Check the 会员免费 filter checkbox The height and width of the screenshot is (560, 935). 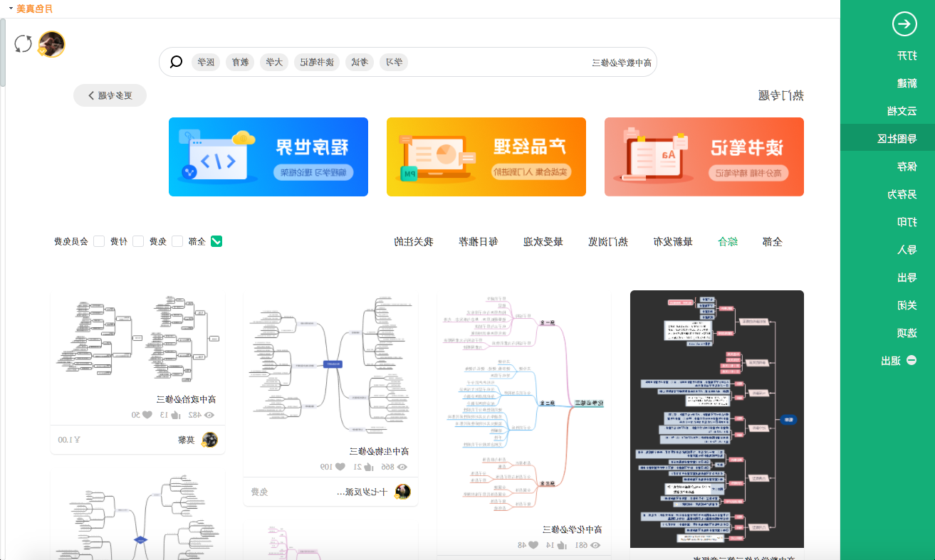(99, 241)
